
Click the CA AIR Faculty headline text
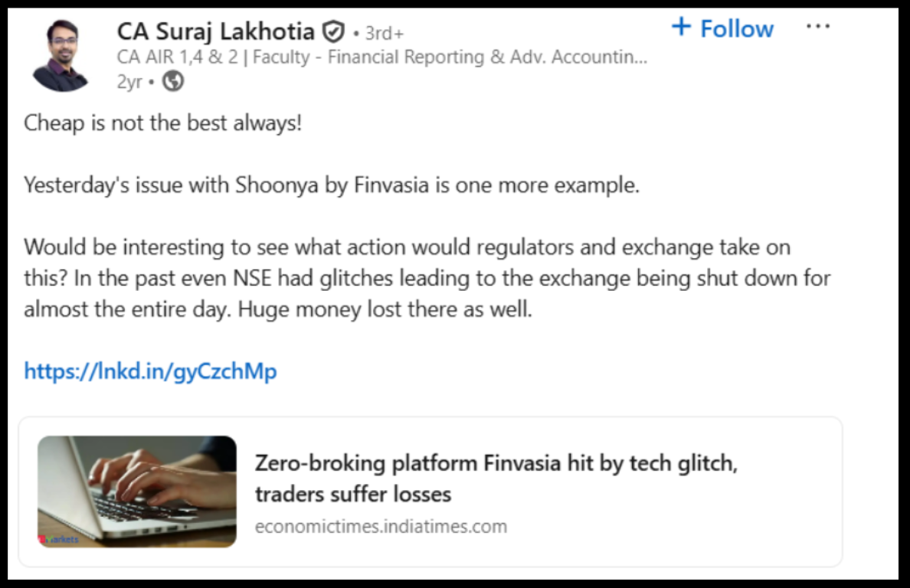pos(381,57)
